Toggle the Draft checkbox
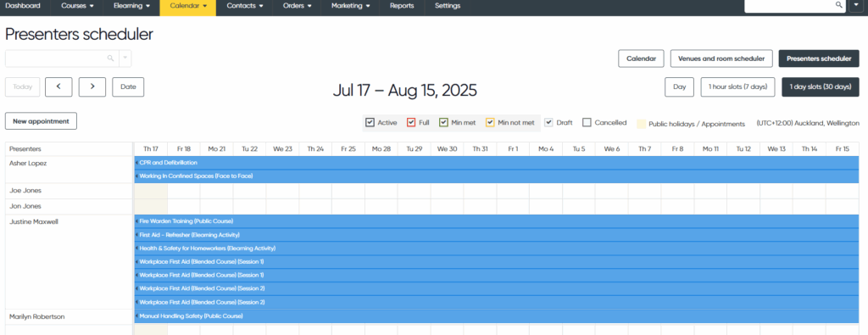 [548, 122]
